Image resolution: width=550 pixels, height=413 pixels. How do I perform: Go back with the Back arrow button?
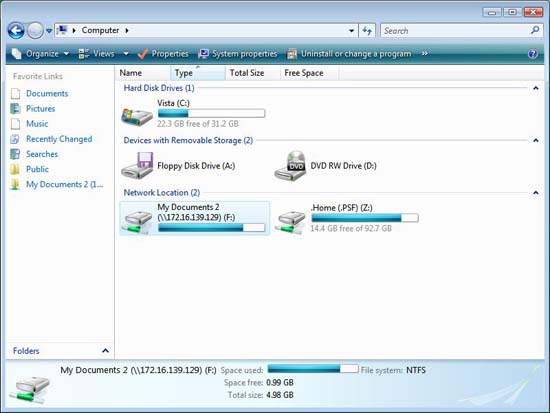pyautogui.click(x=16, y=31)
